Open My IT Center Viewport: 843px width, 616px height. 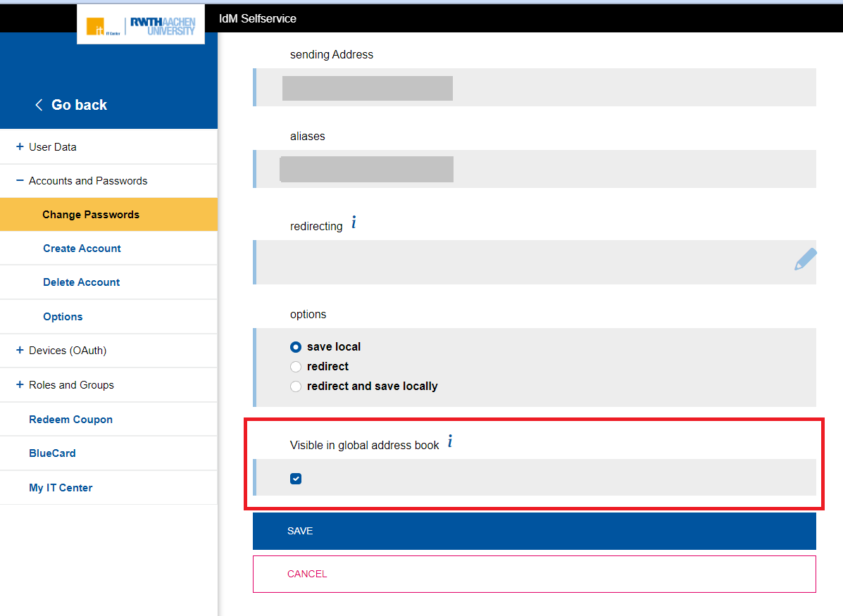[x=61, y=487]
